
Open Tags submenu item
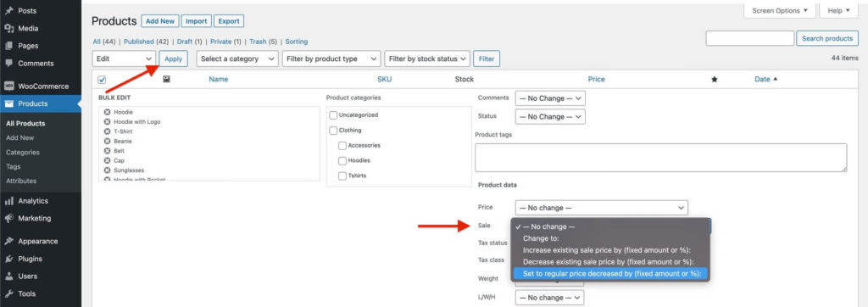tap(14, 166)
